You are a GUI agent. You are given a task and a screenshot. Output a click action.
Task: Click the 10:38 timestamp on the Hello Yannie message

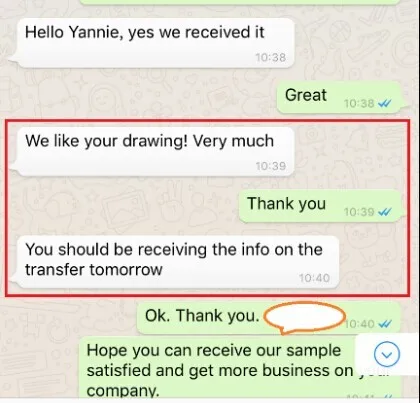coord(271,58)
